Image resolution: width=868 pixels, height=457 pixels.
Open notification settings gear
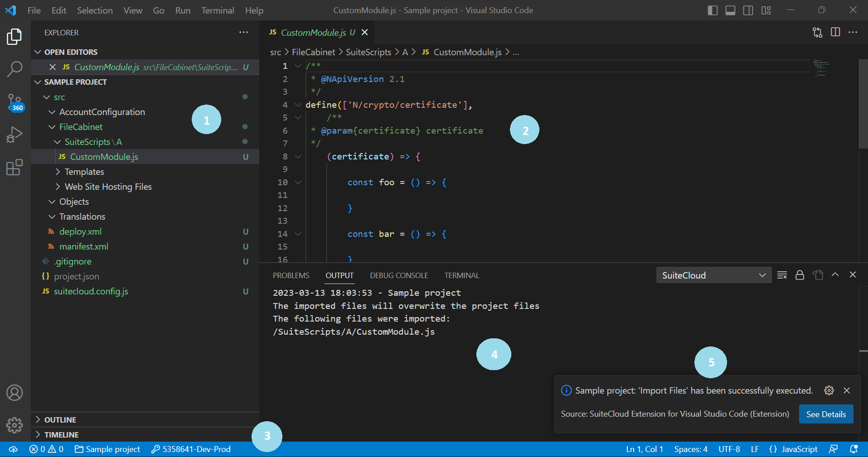[x=829, y=390]
